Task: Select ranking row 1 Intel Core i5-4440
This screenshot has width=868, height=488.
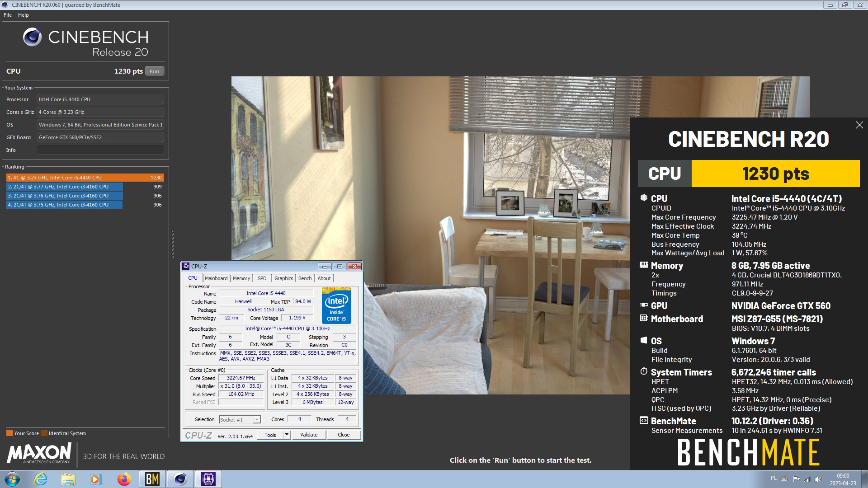Action: coord(85,178)
